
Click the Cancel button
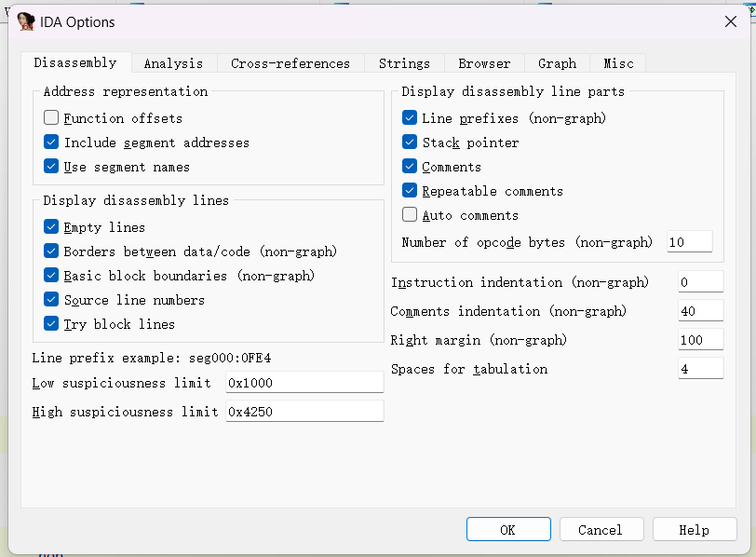[x=601, y=529]
